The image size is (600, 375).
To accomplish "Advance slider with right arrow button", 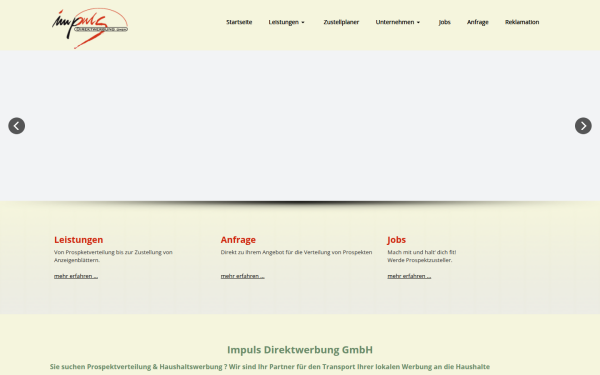I will (x=583, y=126).
